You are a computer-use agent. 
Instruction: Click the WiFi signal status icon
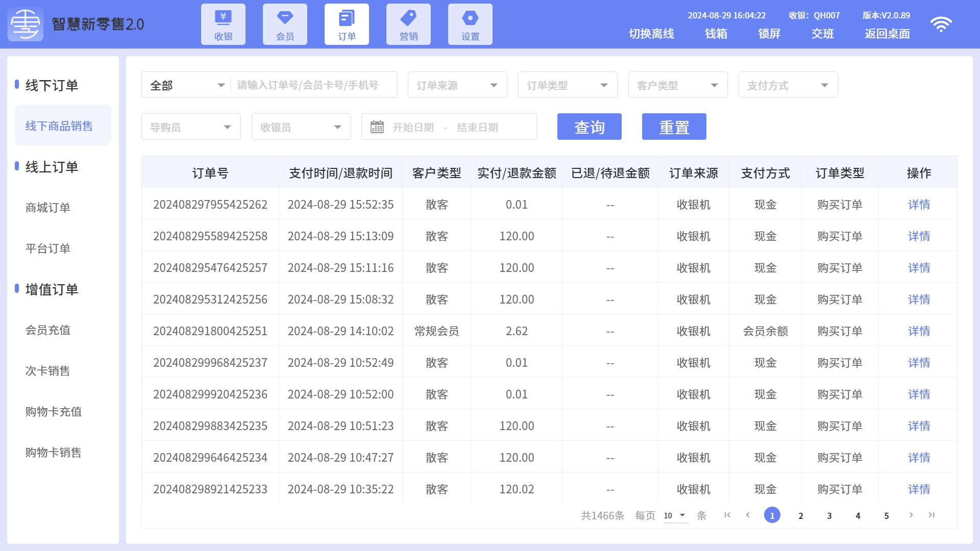(x=941, y=24)
